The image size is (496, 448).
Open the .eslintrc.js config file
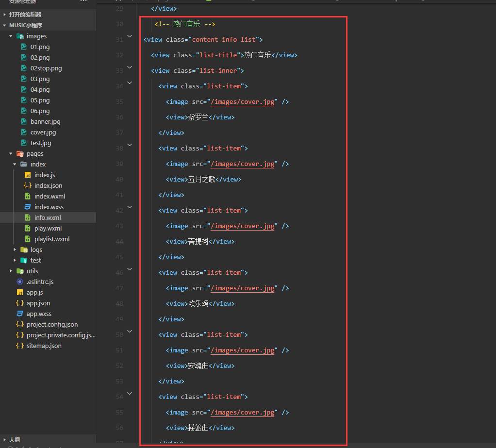pyautogui.click(x=40, y=282)
